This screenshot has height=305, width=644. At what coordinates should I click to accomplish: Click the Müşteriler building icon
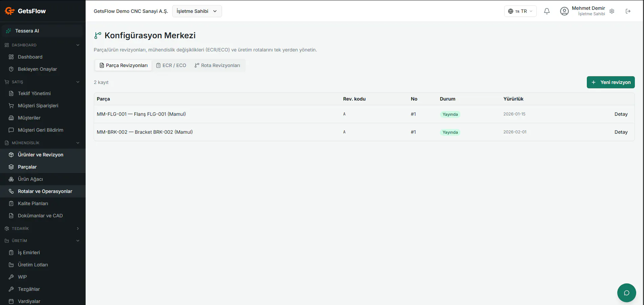click(x=11, y=118)
